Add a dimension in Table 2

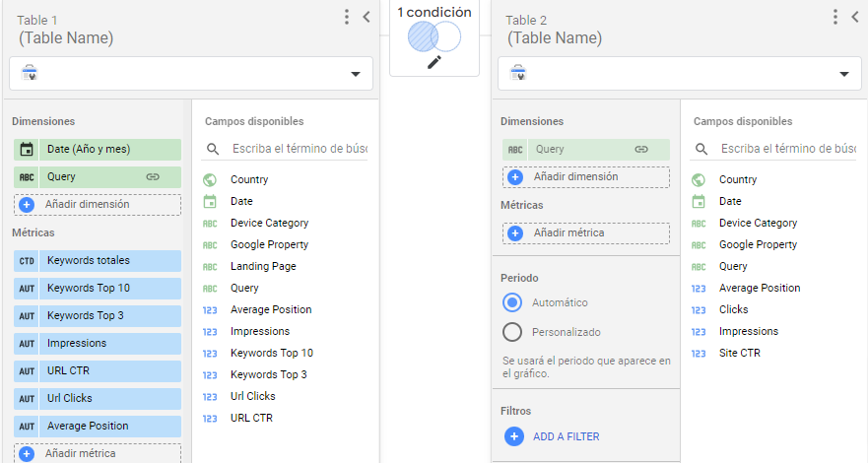tap(586, 177)
